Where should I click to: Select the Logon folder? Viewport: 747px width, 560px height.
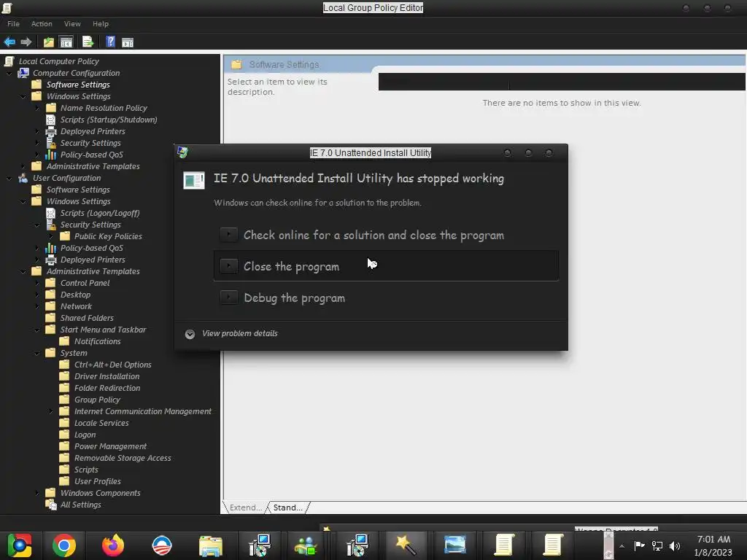point(85,435)
